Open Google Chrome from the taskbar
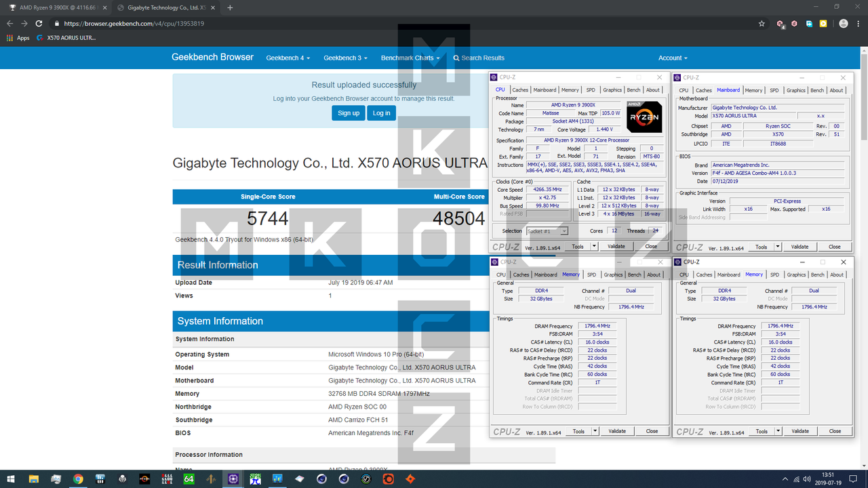This screenshot has width=868, height=488. click(78, 479)
